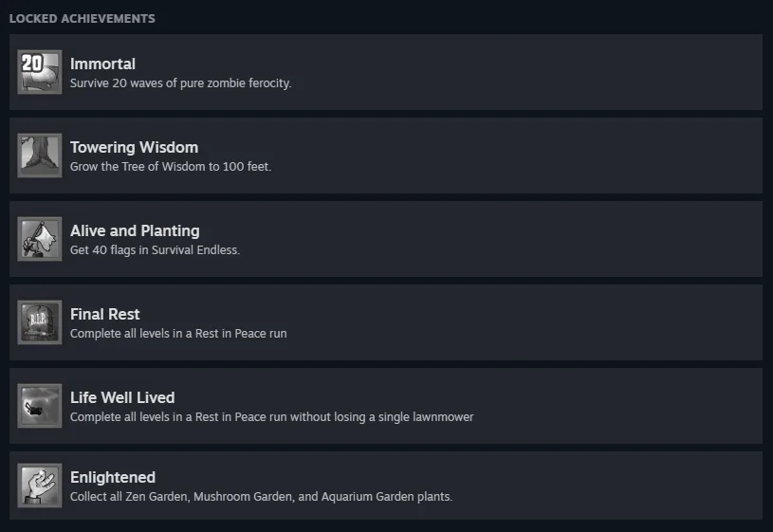Click the Life Well Lived title
The width and height of the screenshot is (773, 532).
coord(122,397)
